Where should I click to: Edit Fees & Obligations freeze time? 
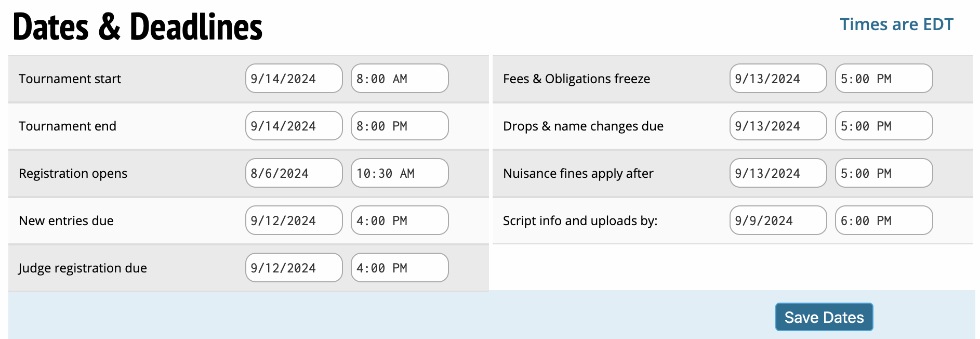pyautogui.click(x=883, y=79)
